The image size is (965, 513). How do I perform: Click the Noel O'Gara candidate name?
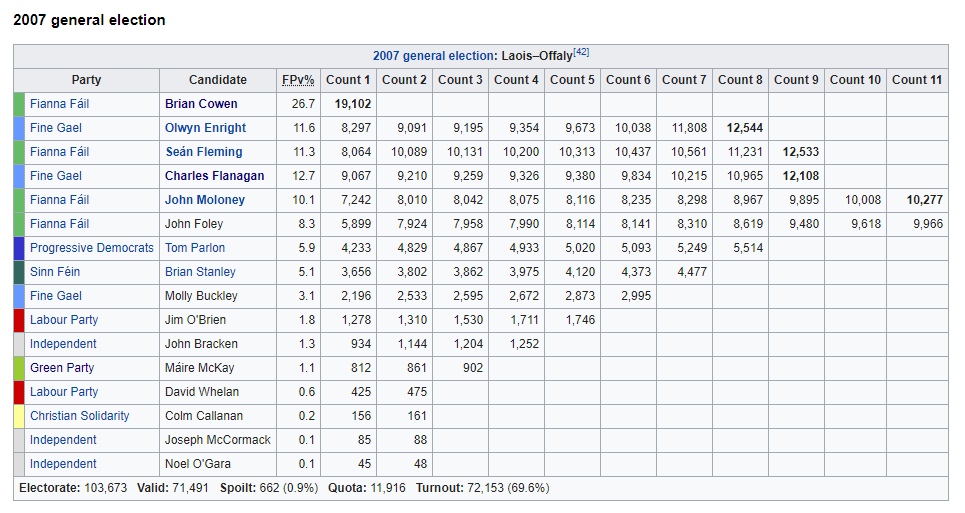[198, 464]
